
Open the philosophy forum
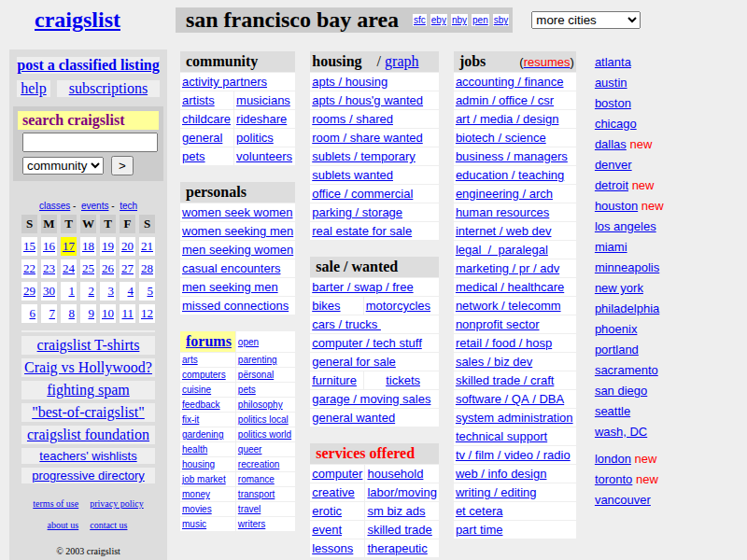point(261,404)
